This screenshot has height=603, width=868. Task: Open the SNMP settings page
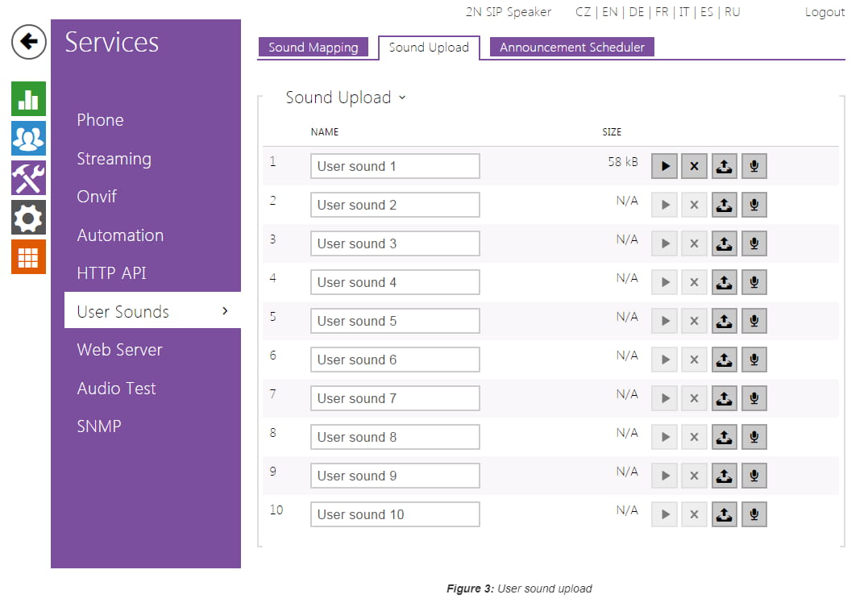[99, 426]
